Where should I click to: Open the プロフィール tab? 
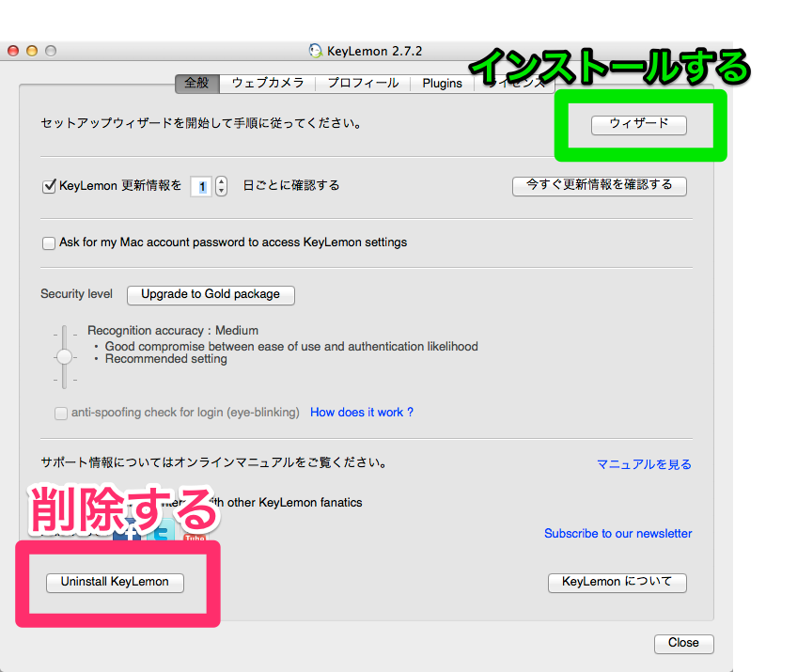tap(363, 83)
